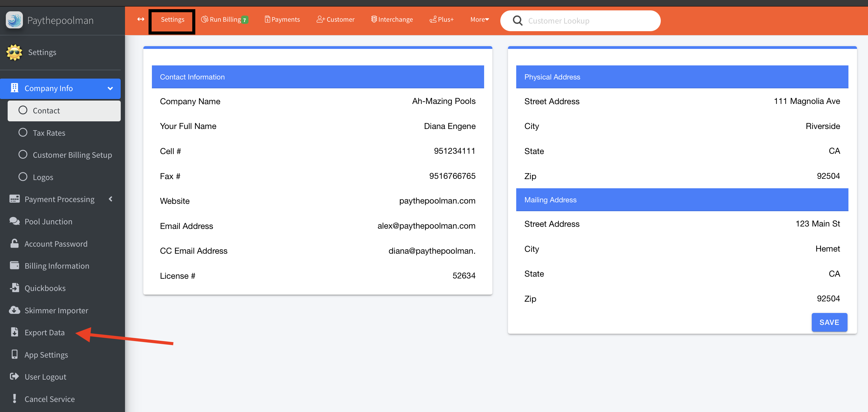Click the Pool Junction chat bubbles icon
The image size is (868, 412).
coord(14,221)
